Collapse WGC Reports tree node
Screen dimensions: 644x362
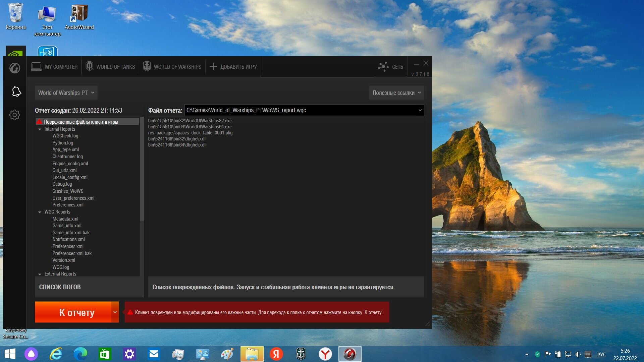(x=40, y=212)
